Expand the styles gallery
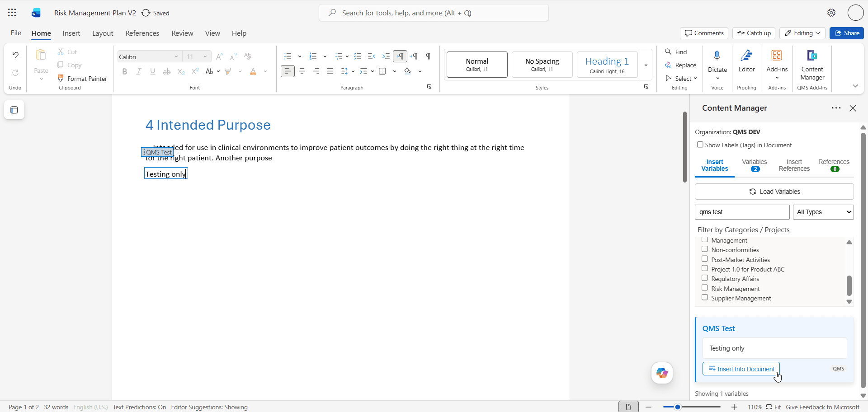 pos(646,65)
